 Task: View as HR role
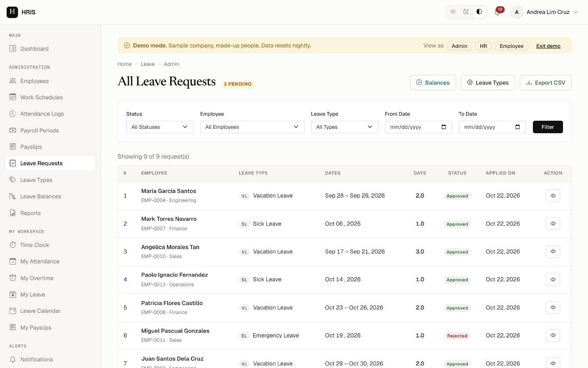coord(483,46)
